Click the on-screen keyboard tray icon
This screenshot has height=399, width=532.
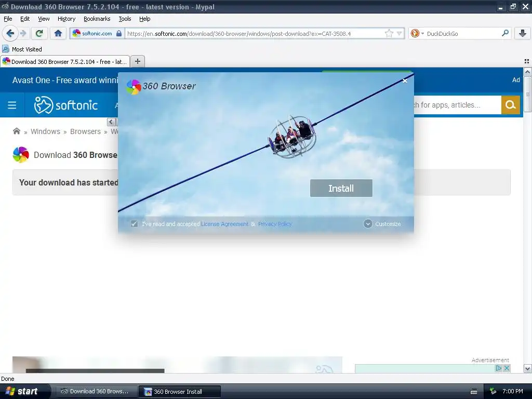(474, 392)
